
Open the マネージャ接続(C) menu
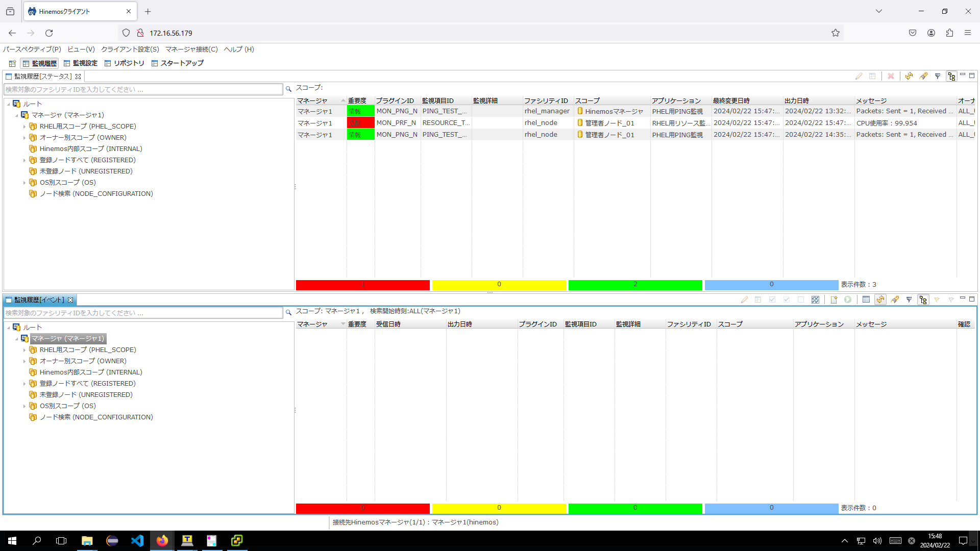191,49
